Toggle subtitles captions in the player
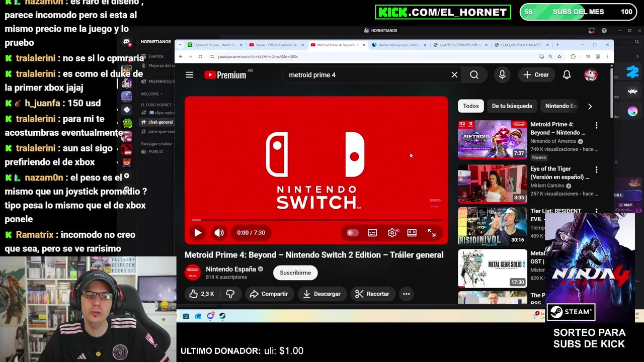Viewport: 644px width, 362px height. (372, 233)
